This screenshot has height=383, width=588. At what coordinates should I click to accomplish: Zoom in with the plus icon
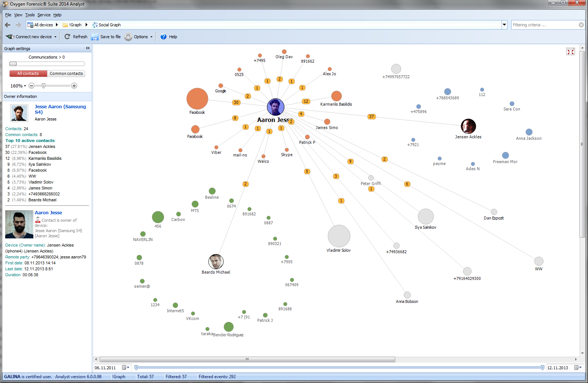pyautogui.click(x=74, y=86)
